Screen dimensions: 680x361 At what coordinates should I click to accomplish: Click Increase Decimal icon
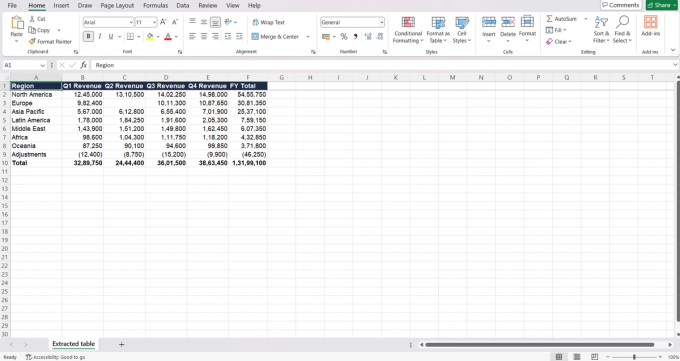[368, 36]
